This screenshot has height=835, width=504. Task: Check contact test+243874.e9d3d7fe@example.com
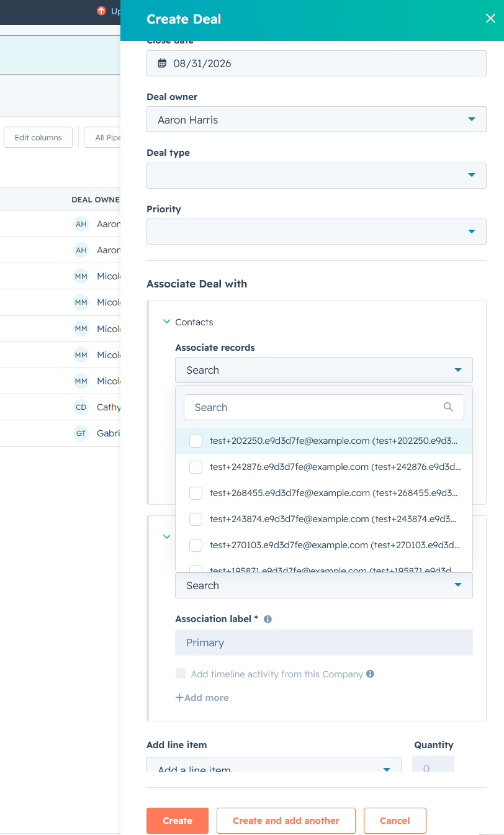[196, 519]
